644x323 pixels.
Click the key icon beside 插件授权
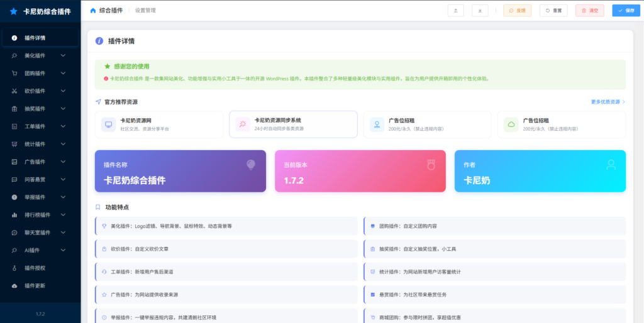click(14, 268)
